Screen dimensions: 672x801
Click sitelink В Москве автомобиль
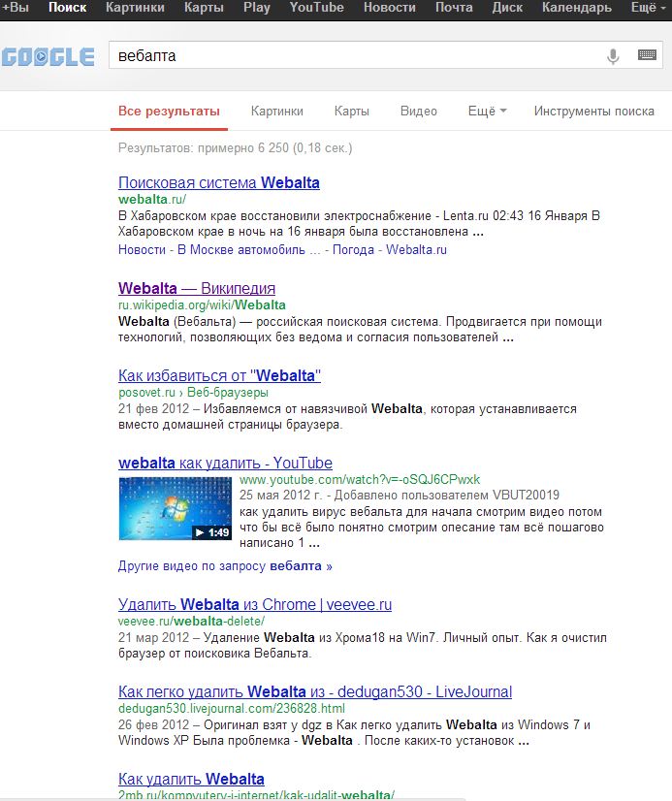(248, 250)
